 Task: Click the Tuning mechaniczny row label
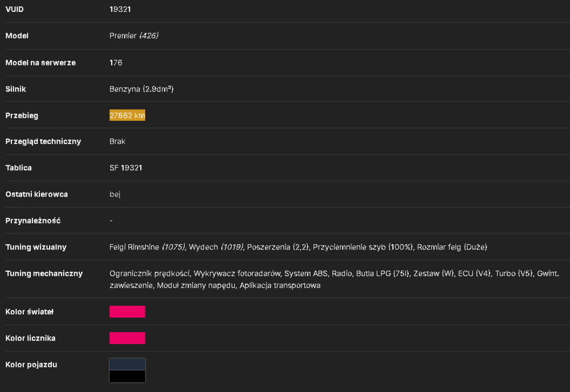pos(44,273)
